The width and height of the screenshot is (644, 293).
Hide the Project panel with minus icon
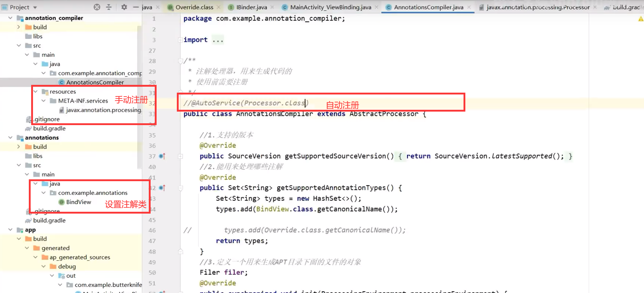tap(136, 7)
